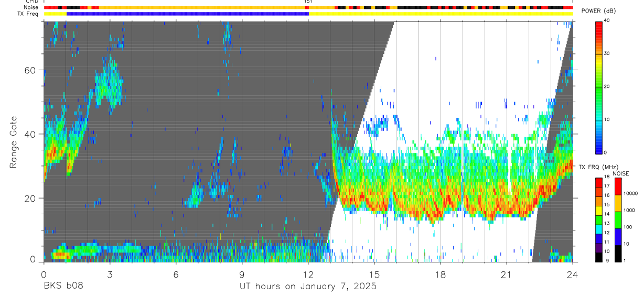
Task: Click the "40" tick on POWER colorbar
Action: pos(607,20)
